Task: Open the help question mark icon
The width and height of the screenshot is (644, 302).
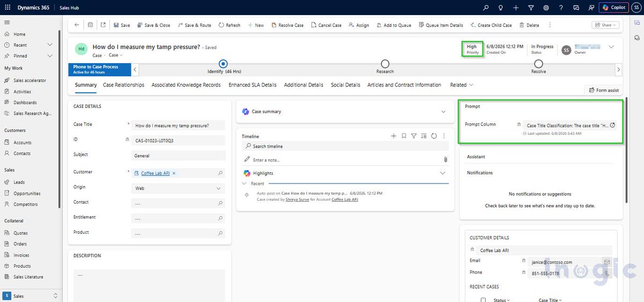Action: 561,8
